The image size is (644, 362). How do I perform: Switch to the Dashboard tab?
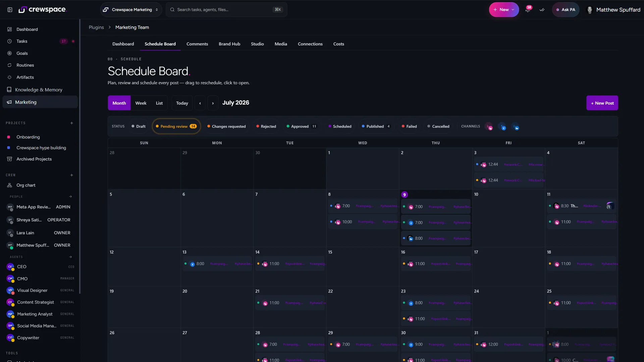(x=123, y=44)
